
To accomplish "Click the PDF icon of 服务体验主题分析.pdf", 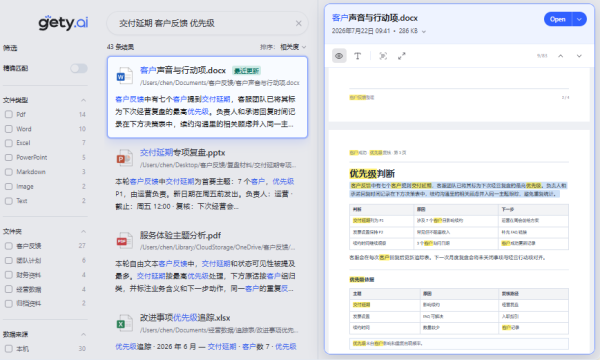I will click(124, 241).
